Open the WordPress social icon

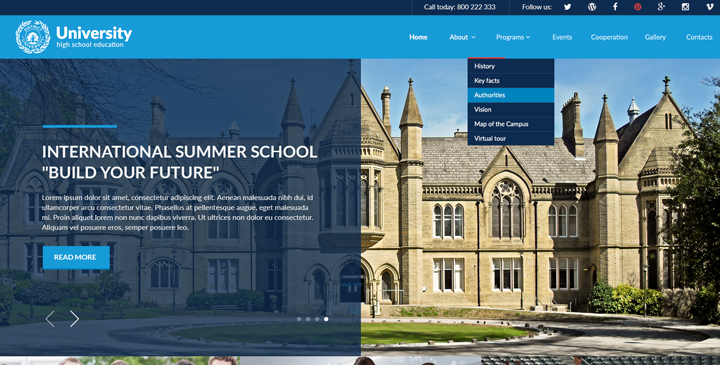coord(592,7)
